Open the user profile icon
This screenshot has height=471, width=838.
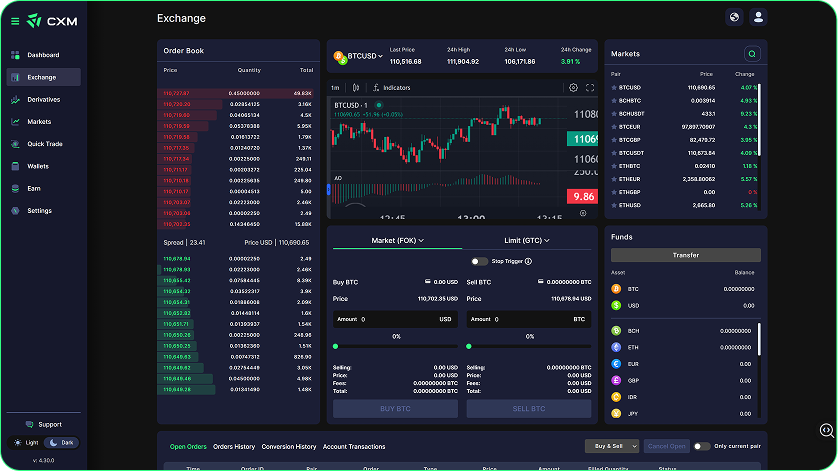click(x=758, y=17)
